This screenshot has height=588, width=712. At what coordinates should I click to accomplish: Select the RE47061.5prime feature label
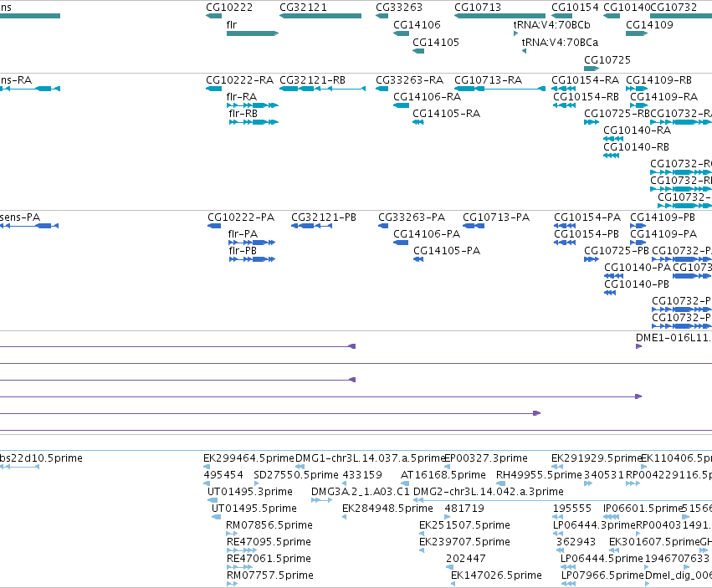[269, 559]
